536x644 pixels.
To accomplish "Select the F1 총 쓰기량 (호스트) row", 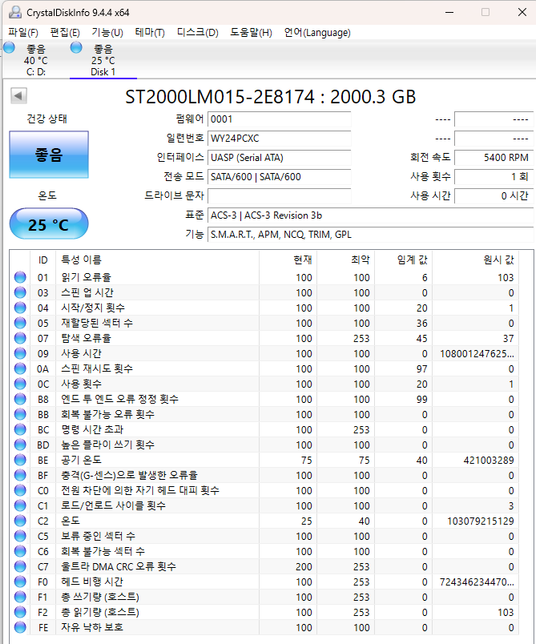I will pos(264,597).
